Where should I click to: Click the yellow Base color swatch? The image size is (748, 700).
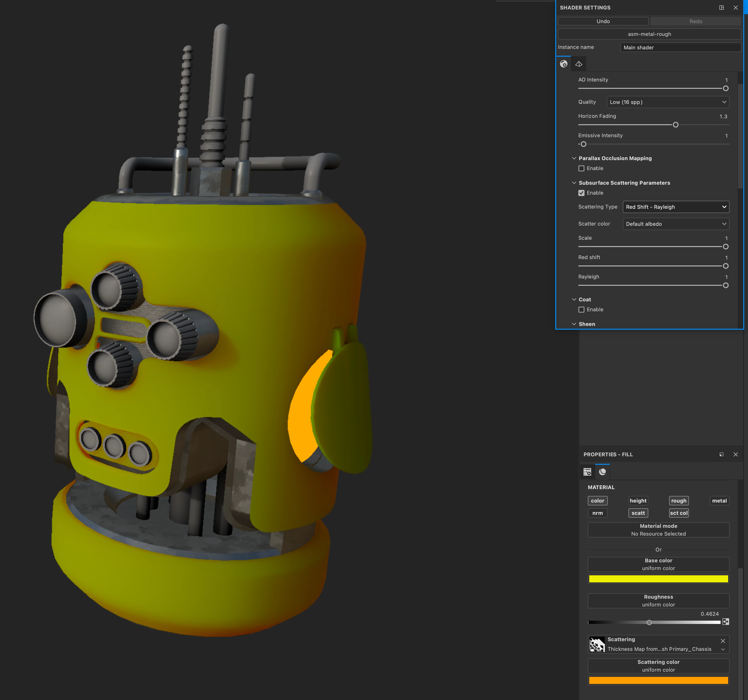(658, 579)
